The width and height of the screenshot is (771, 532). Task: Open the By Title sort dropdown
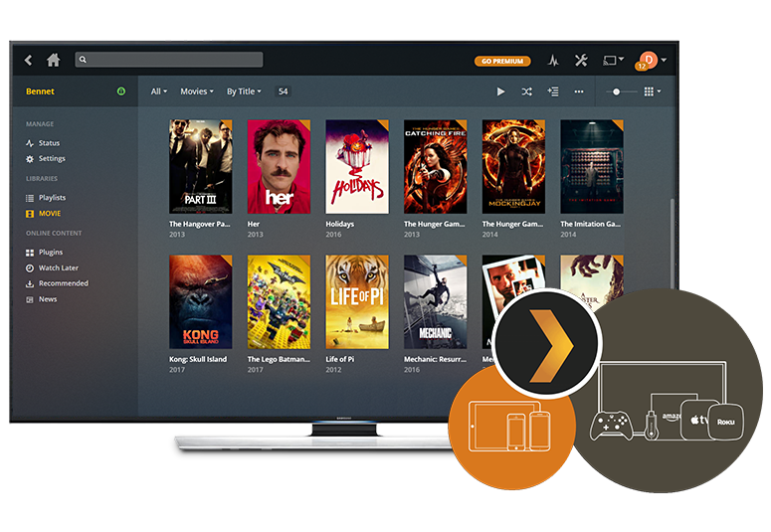pos(244,91)
